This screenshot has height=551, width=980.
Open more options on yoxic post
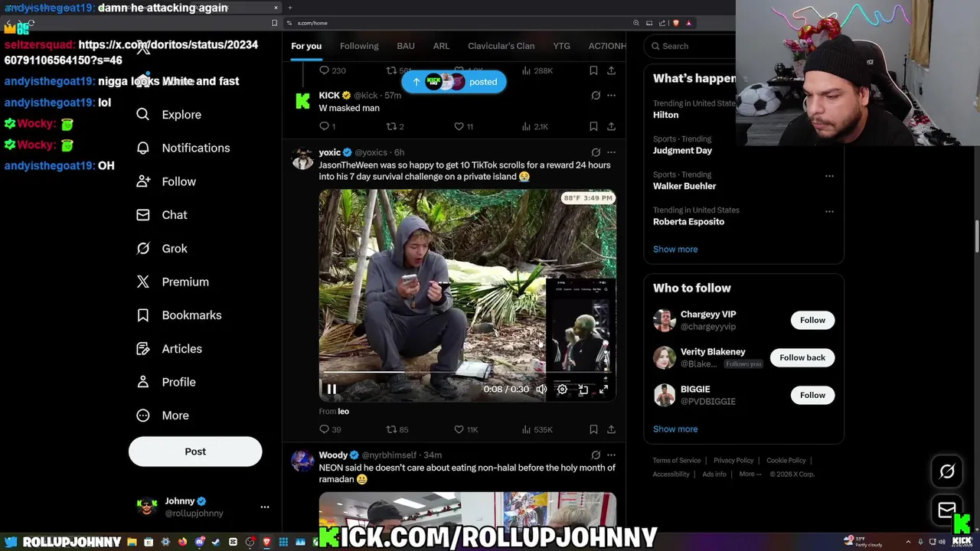click(x=611, y=152)
